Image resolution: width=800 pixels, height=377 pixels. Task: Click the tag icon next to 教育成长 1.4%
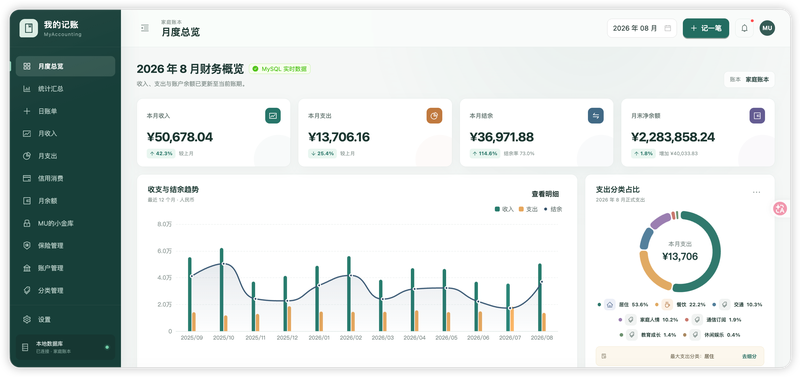[x=631, y=335]
